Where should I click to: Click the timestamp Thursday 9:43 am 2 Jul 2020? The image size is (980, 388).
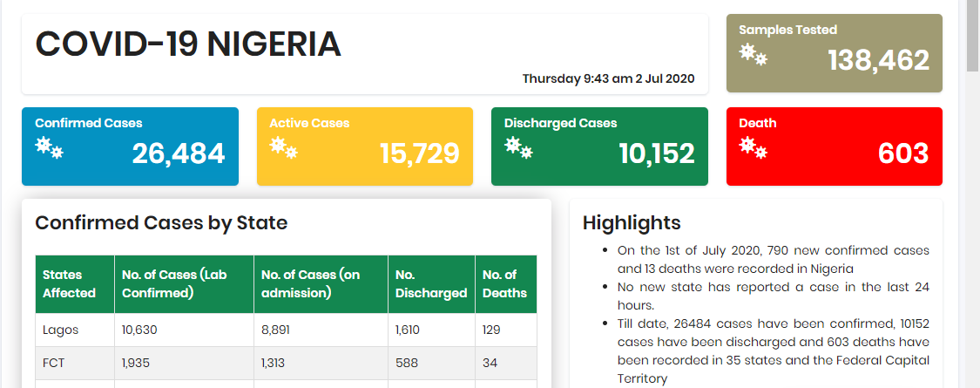point(608,78)
